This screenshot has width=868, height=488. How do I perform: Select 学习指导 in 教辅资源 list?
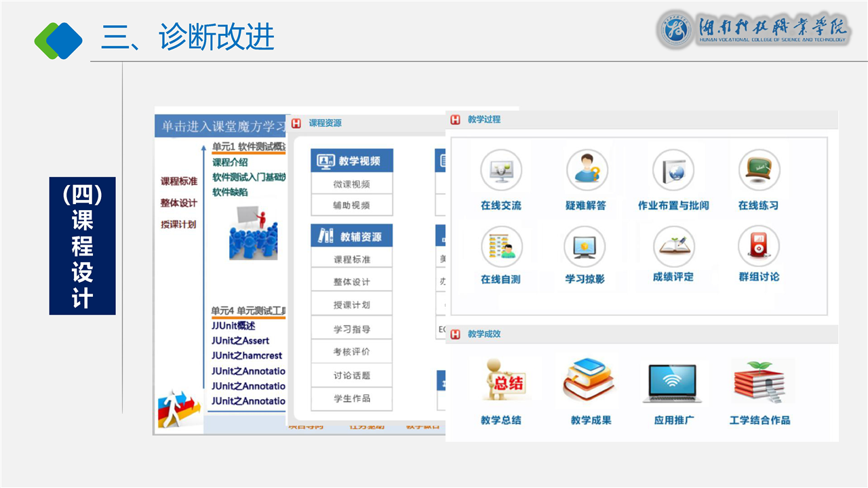tap(351, 329)
